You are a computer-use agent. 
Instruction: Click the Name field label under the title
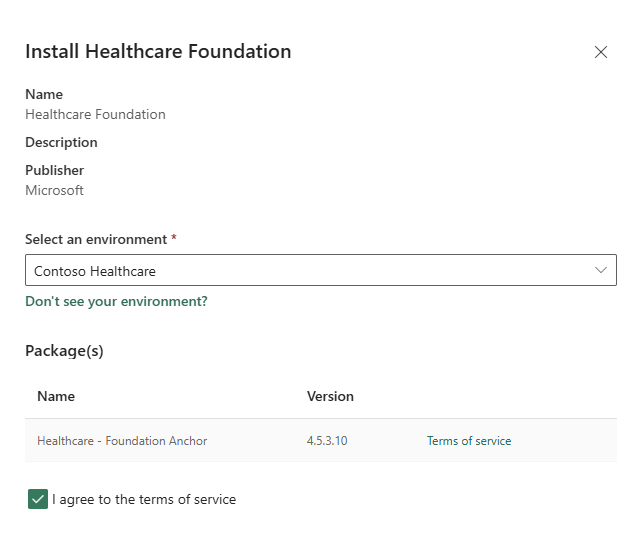coord(44,94)
